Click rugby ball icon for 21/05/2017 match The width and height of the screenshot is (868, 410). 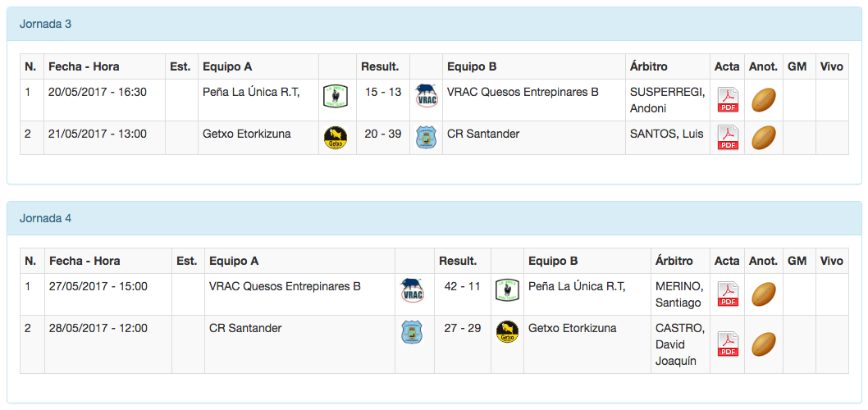point(764,137)
